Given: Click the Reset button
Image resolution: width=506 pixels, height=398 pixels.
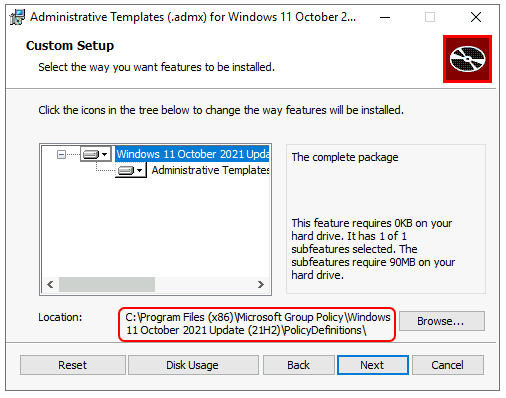Looking at the screenshot, I should point(73,365).
